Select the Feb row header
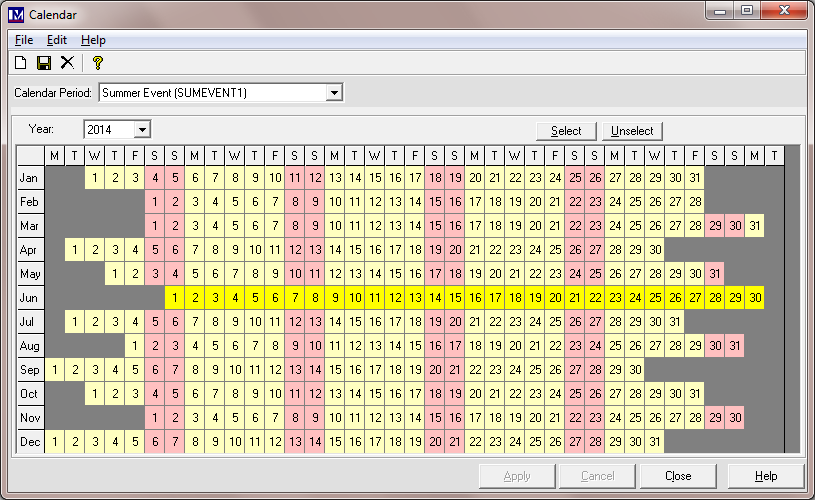This screenshot has height=500, width=815. [x=31, y=202]
